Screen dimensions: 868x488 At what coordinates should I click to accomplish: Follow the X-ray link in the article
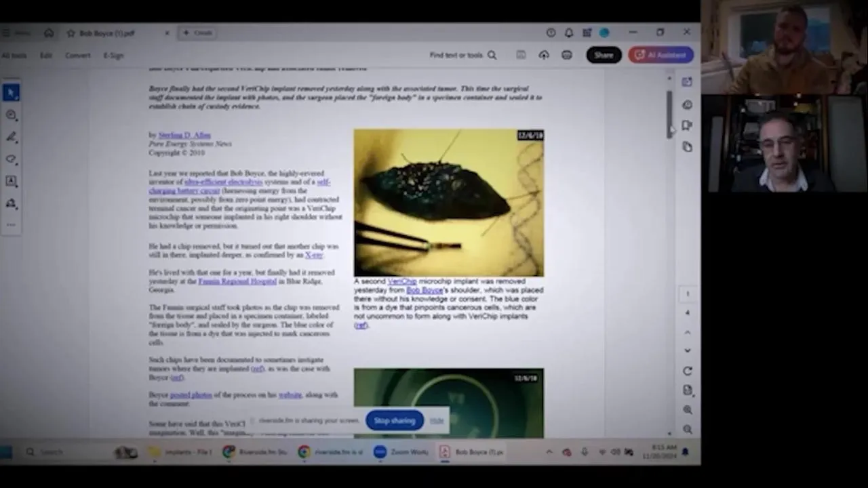314,256
